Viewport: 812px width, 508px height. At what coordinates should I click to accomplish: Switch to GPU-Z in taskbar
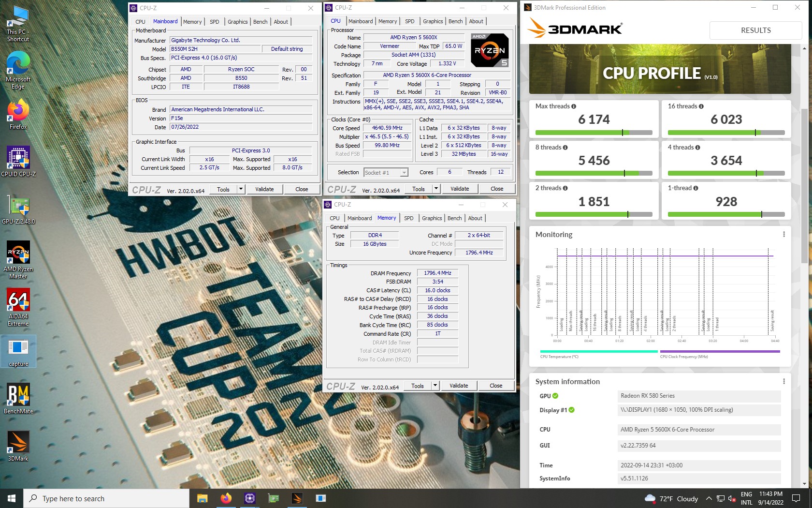coord(274,498)
